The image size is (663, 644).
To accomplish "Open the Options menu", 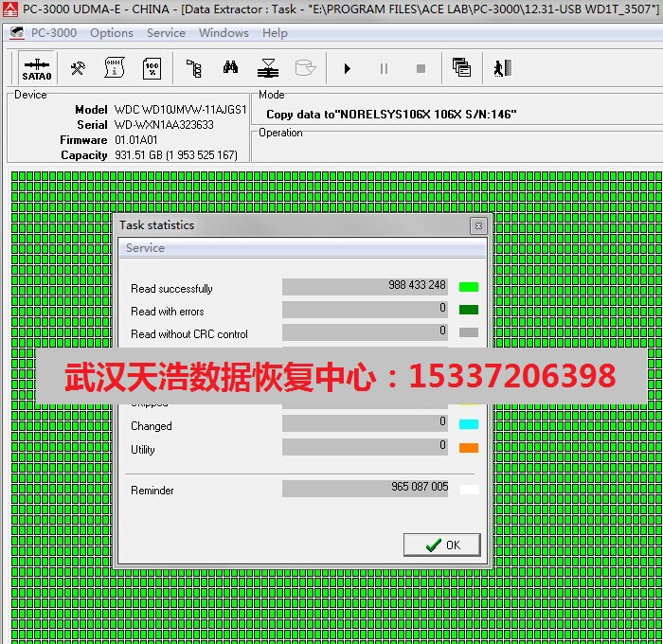I will click(112, 33).
